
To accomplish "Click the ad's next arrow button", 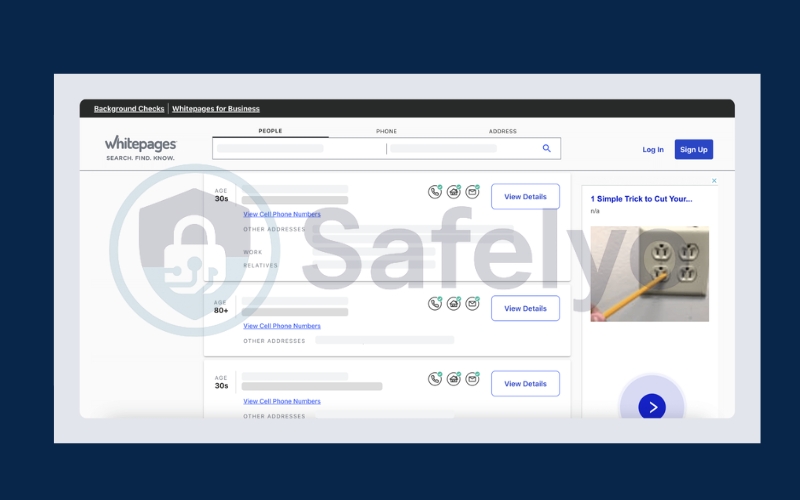I will pyautogui.click(x=652, y=407).
